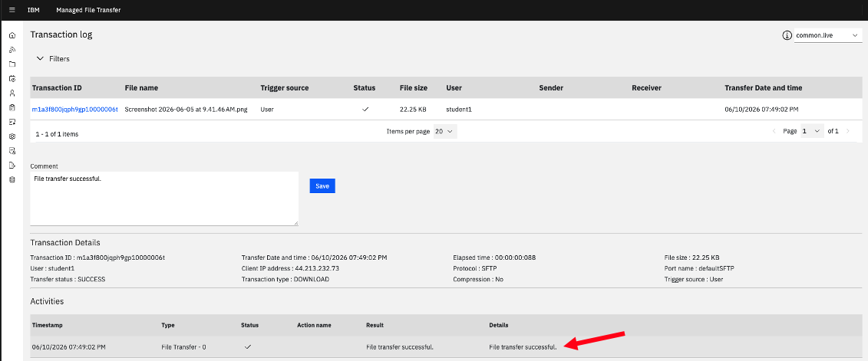Image resolution: width=868 pixels, height=361 pixels.
Task: Go to the home icon in sidebar
Action: [12, 35]
